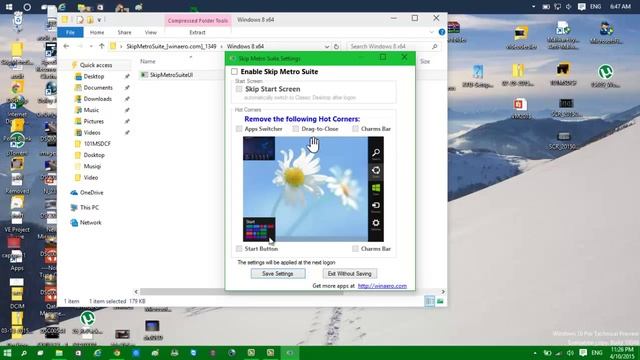The width and height of the screenshot is (640, 360).
Task: Open Internet Explorer from bottom taskbar
Action: point(98,353)
